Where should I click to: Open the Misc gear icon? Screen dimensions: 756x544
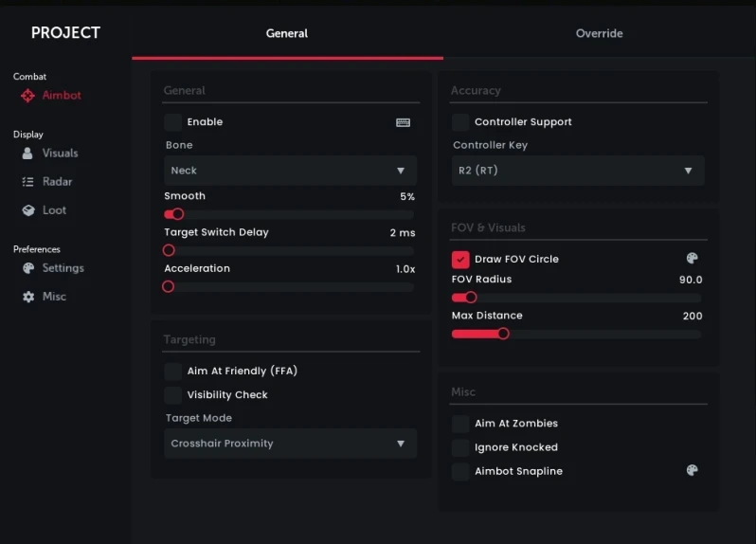[28, 297]
